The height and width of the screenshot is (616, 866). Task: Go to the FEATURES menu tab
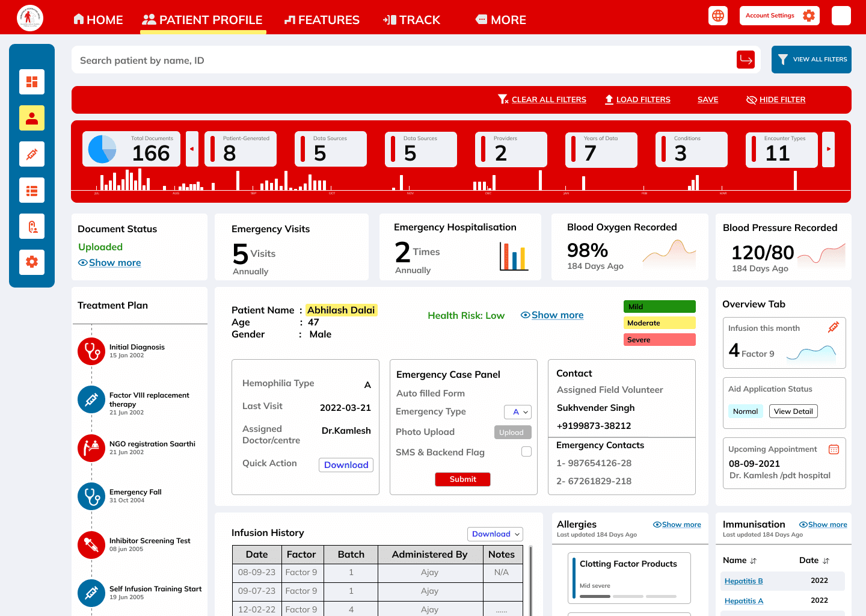tap(322, 20)
